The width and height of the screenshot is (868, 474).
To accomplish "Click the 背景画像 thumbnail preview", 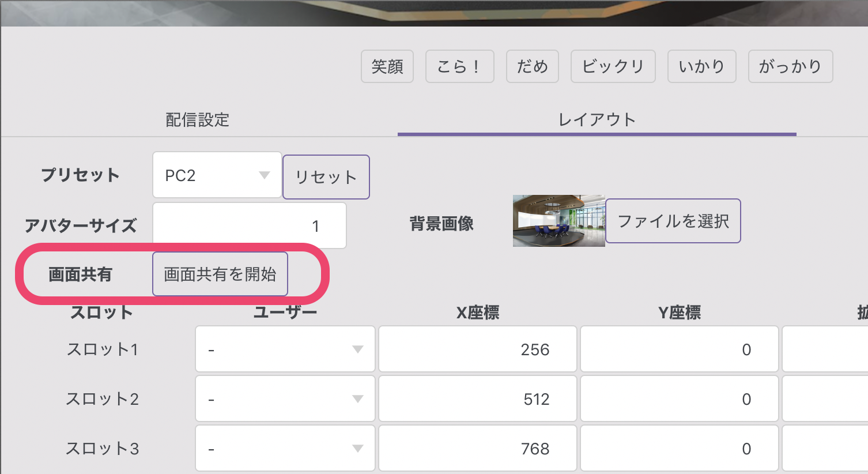I will click(x=558, y=221).
